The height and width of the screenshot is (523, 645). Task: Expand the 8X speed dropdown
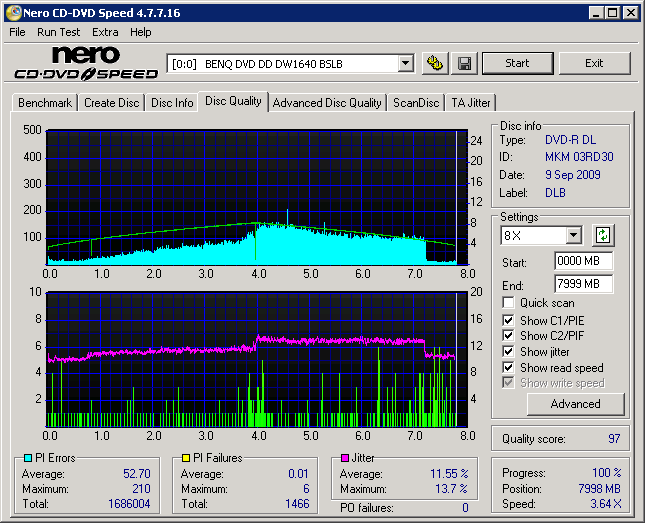573,236
